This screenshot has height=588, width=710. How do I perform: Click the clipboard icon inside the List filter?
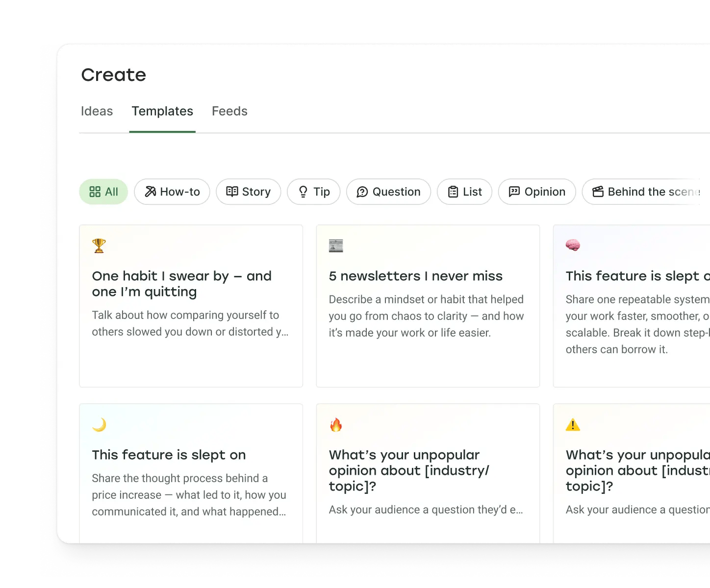pyautogui.click(x=453, y=192)
